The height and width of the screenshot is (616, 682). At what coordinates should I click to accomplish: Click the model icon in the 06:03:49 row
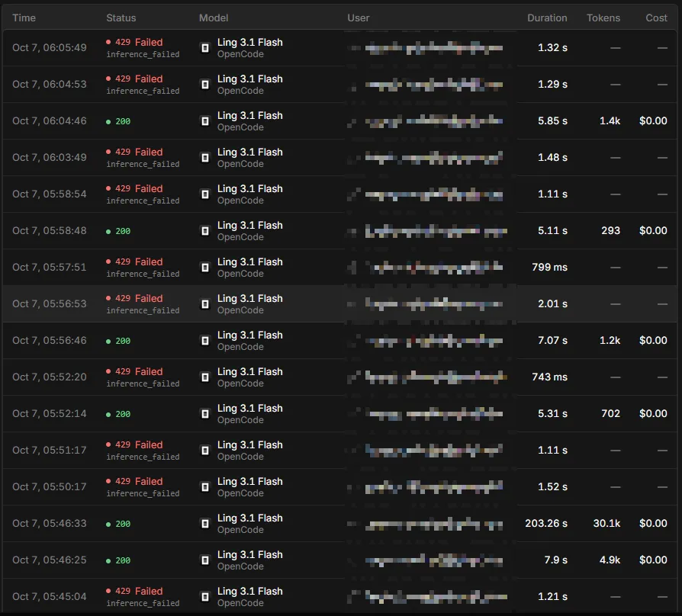(205, 157)
